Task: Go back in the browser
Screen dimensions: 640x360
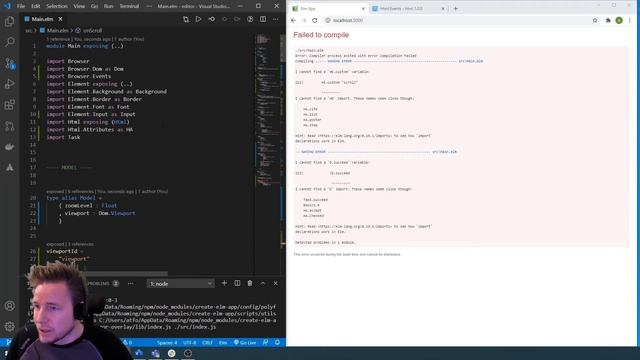Action: pos(293,20)
